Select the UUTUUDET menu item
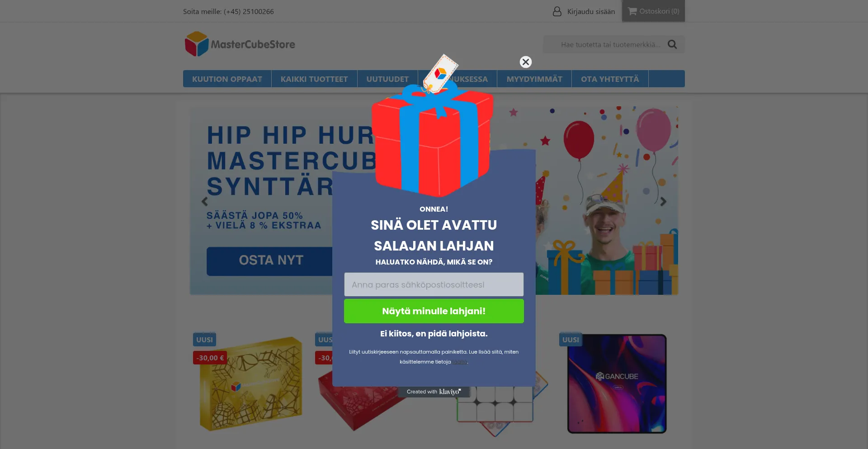The image size is (868, 449). pyautogui.click(x=387, y=79)
